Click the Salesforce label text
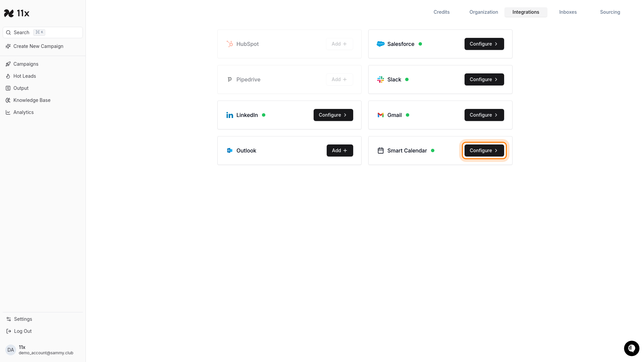 point(401,44)
